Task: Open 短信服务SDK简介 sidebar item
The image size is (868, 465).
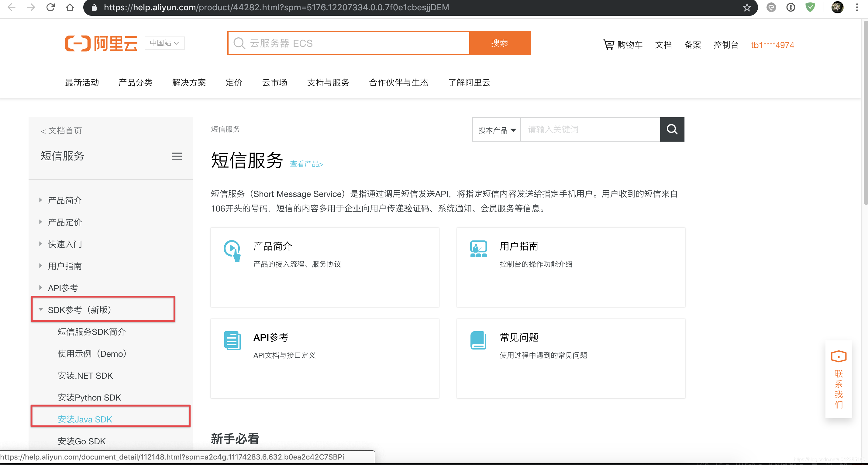Action: pos(92,332)
